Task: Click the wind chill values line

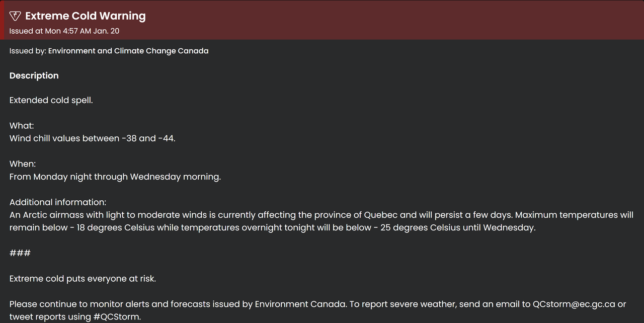Action: pos(93,138)
